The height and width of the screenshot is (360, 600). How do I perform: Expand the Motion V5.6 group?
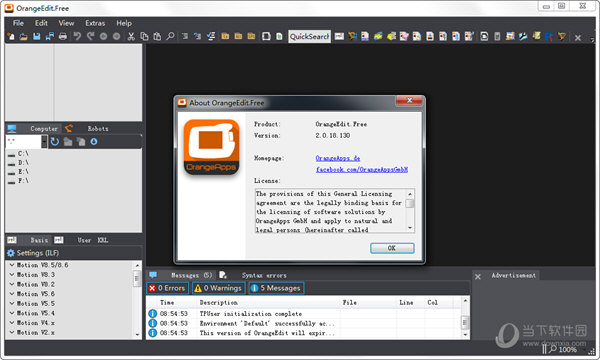pos(12,294)
